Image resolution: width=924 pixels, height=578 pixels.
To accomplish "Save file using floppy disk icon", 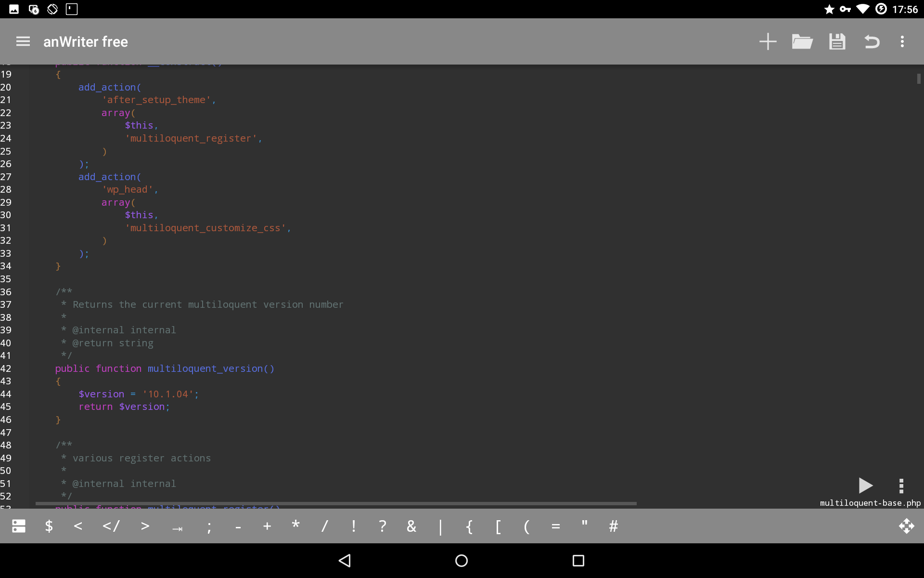I will click(x=837, y=41).
